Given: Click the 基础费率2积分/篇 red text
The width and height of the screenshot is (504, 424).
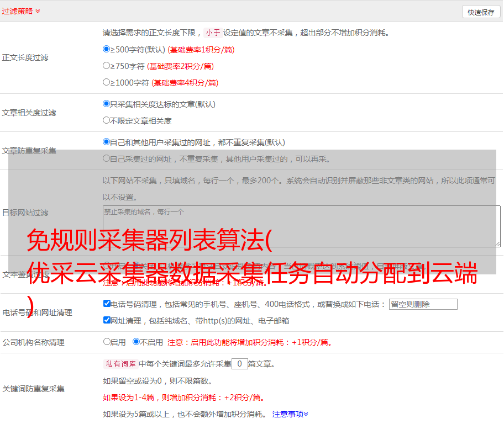Looking at the screenshot, I should click(x=180, y=66).
